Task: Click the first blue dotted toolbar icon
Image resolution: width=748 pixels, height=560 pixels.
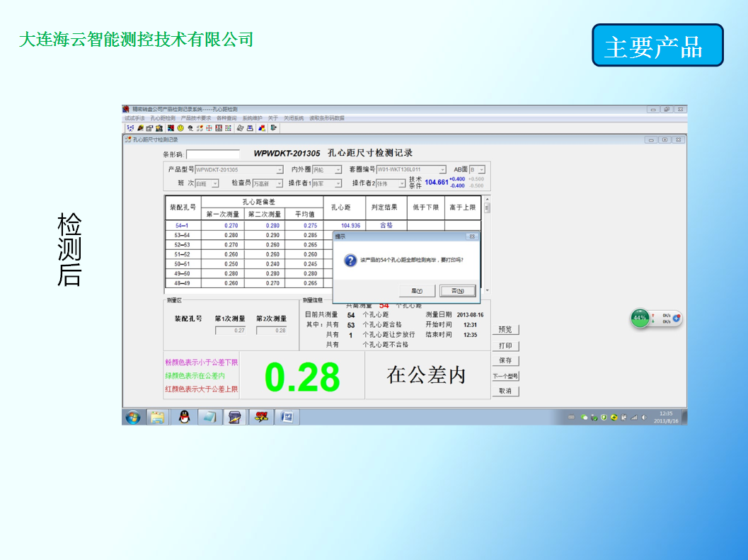Action: (x=130, y=128)
